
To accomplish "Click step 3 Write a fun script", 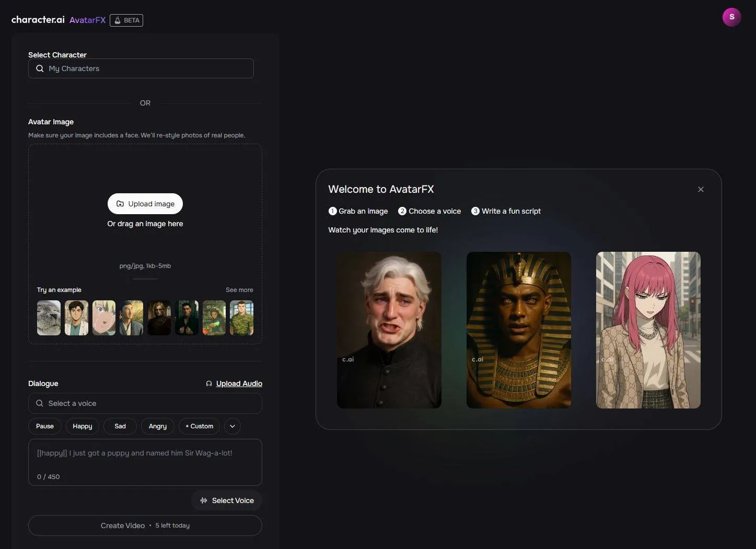I will (x=506, y=211).
